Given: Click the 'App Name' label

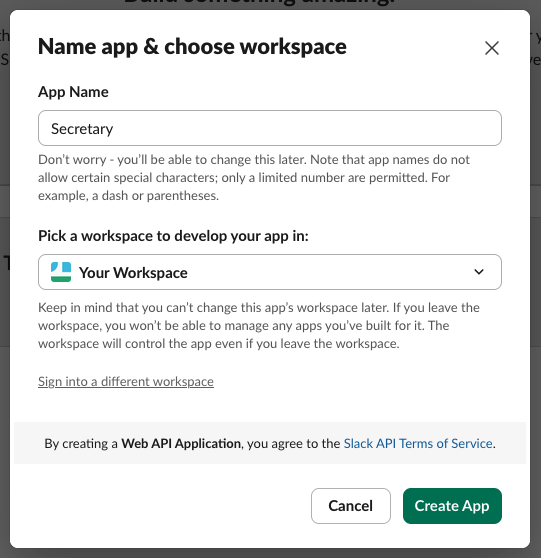Looking at the screenshot, I should [x=73, y=92].
